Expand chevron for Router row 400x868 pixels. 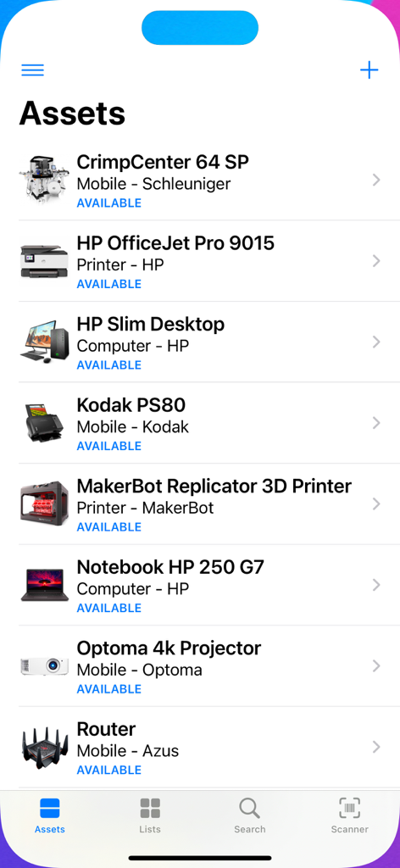(x=376, y=747)
